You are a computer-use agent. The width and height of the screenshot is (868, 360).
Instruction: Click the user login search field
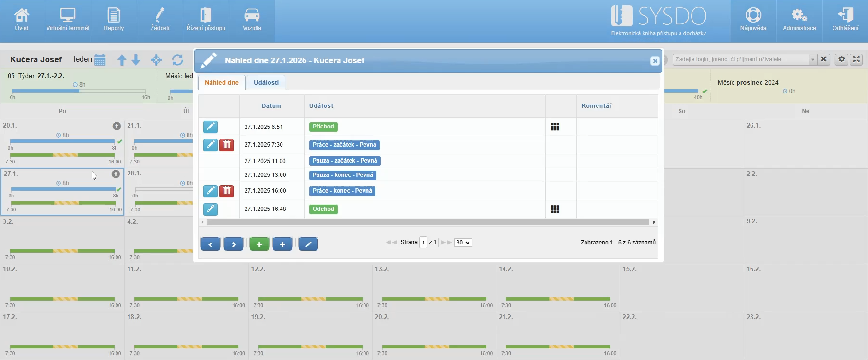(740, 59)
